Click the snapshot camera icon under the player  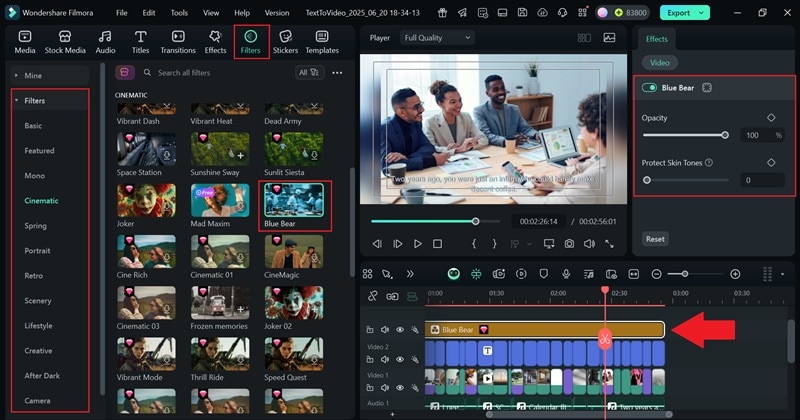tap(569, 244)
